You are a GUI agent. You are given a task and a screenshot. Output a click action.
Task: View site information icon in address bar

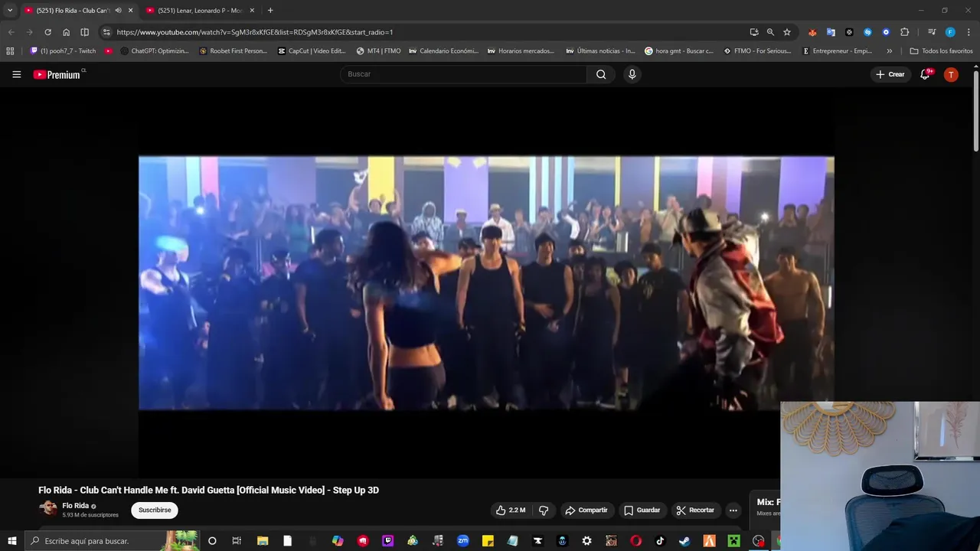coord(106,32)
